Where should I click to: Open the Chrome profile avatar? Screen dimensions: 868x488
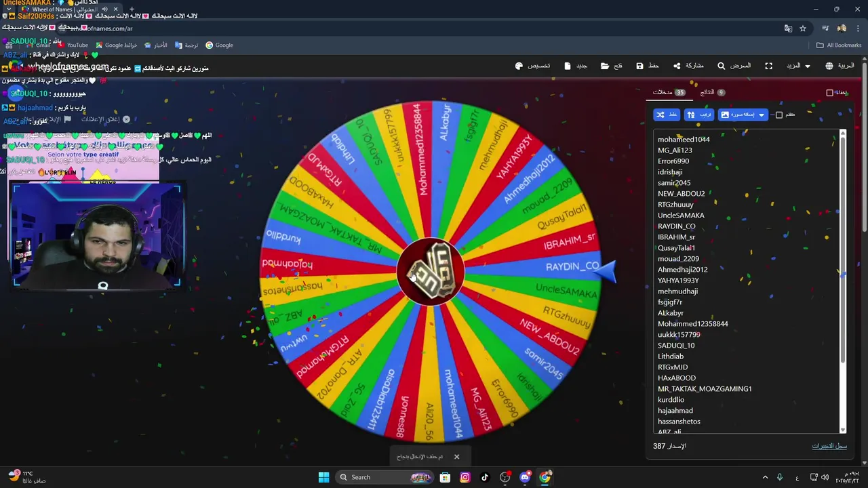pyautogui.click(x=842, y=28)
